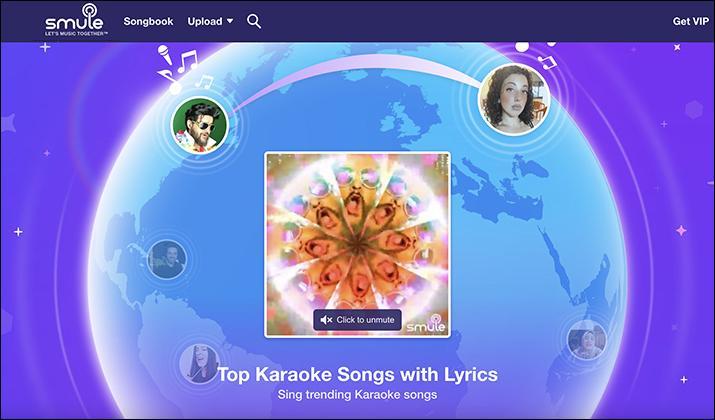The image size is (715, 420).
Task: Click the search magnifier icon
Action: (x=254, y=21)
